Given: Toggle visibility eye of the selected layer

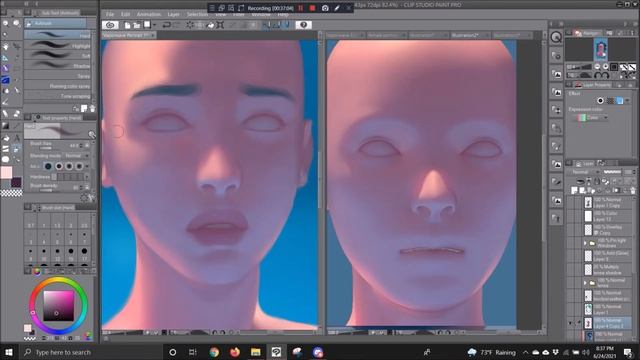Looking at the screenshot, I should 570,323.
